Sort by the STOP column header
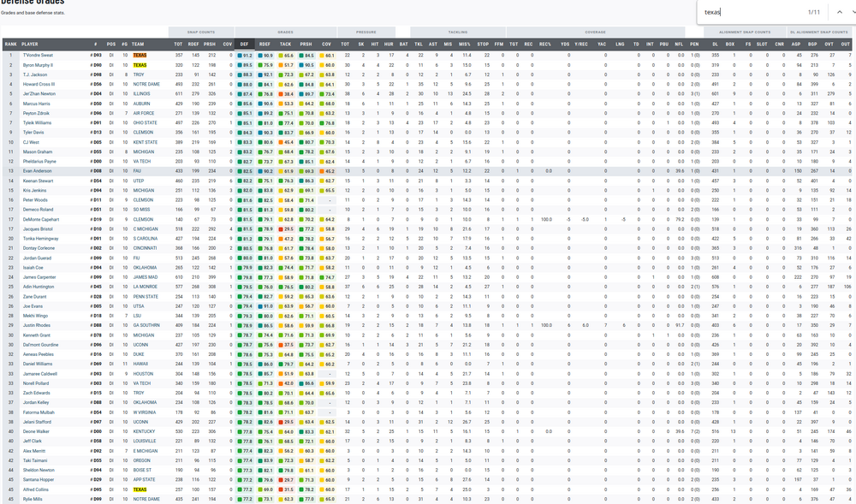The width and height of the screenshot is (856, 504). tap(483, 44)
